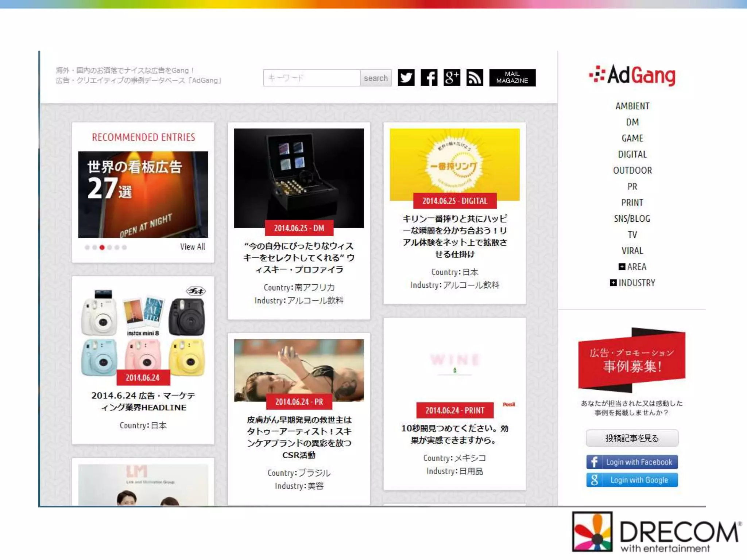747x560 pixels.
Task: Open the AdGang Twitter icon
Action: pyautogui.click(x=406, y=78)
